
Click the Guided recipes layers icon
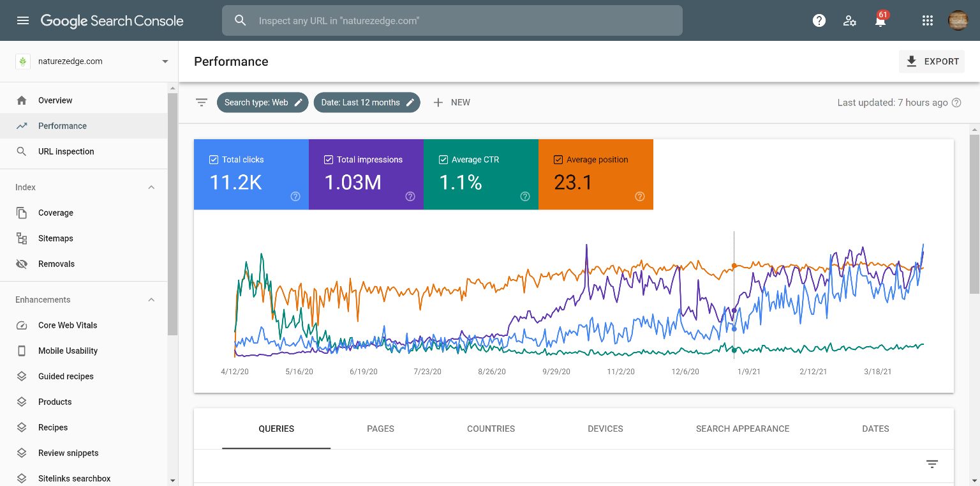click(22, 376)
